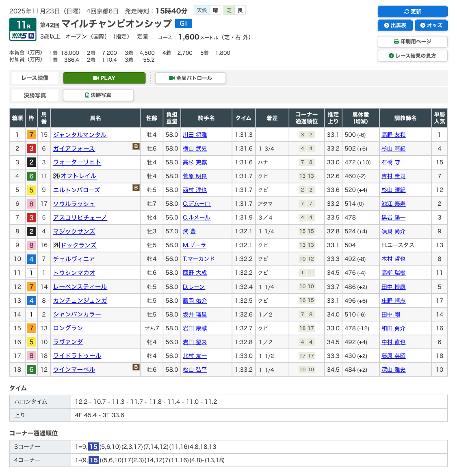Click highlighted 15 in 3コーナー order

(x=93, y=447)
